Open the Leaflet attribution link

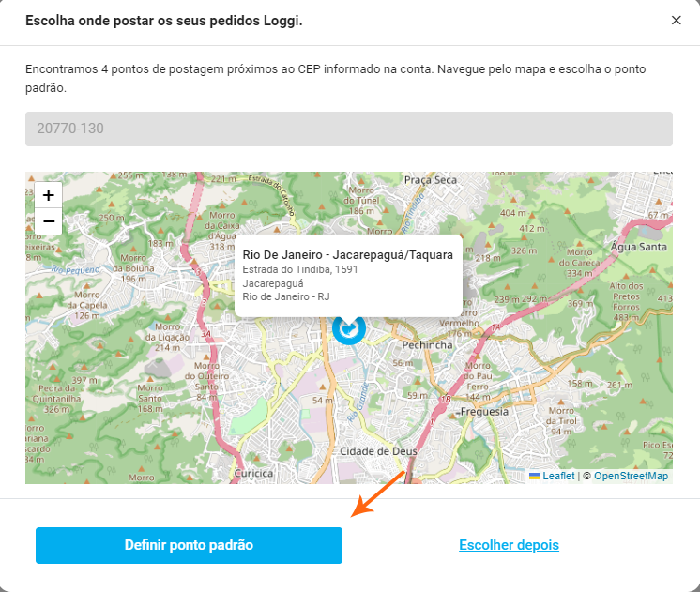(x=558, y=476)
